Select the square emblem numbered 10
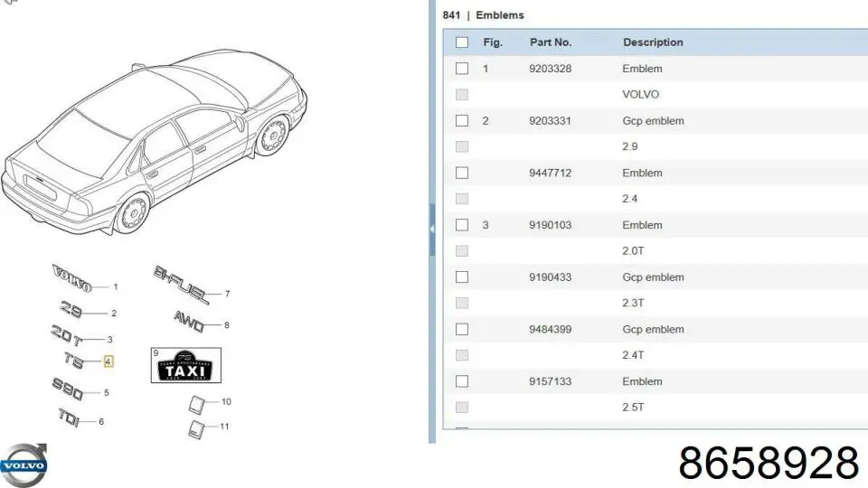Viewport: 868px width, 488px height. (x=196, y=405)
